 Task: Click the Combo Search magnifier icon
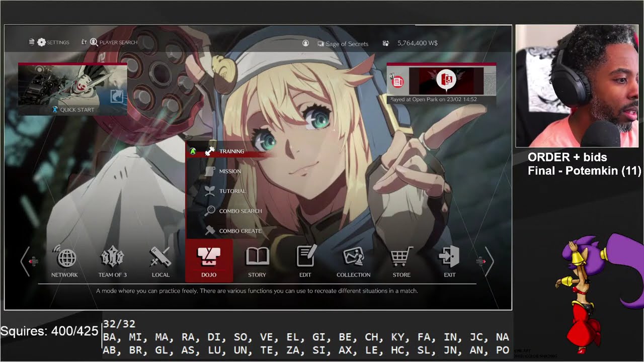click(210, 211)
